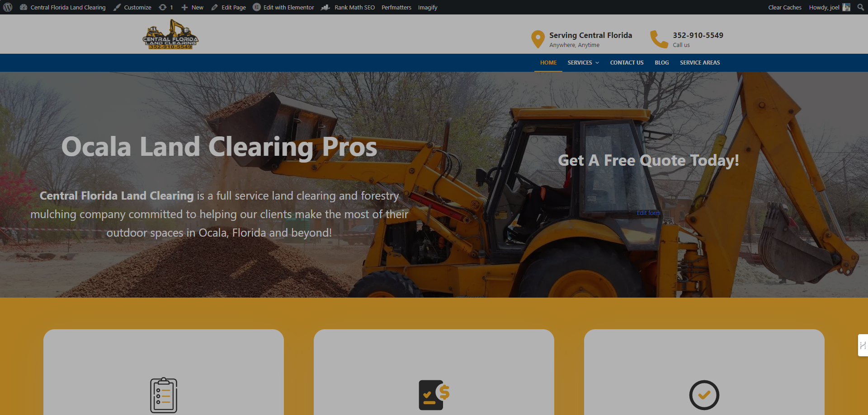Click the orange phone handset icon
Viewport: 868px width, 415px height.
click(659, 39)
